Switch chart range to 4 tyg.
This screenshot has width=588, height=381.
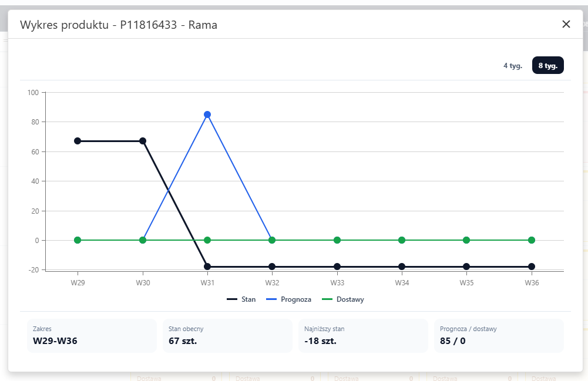[513, 66]
